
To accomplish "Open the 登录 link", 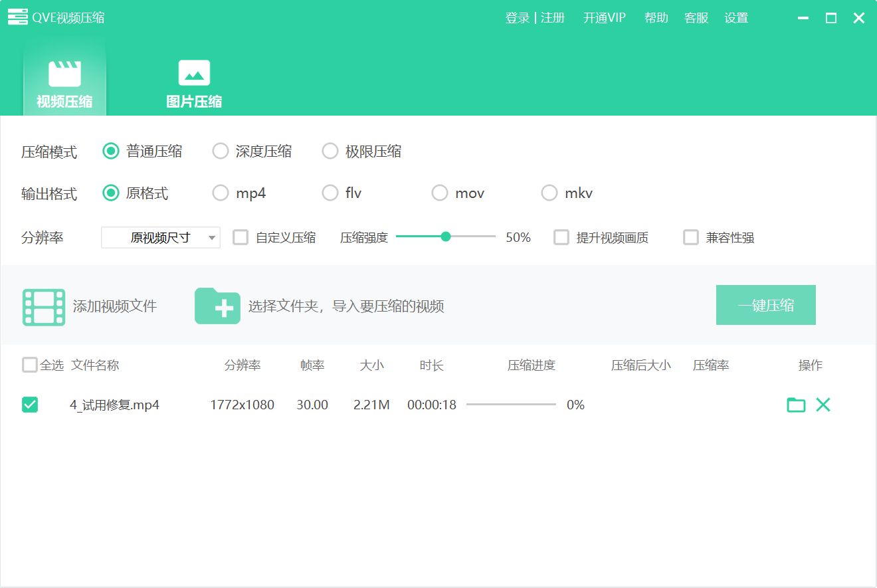I will (x=518, y=18).
